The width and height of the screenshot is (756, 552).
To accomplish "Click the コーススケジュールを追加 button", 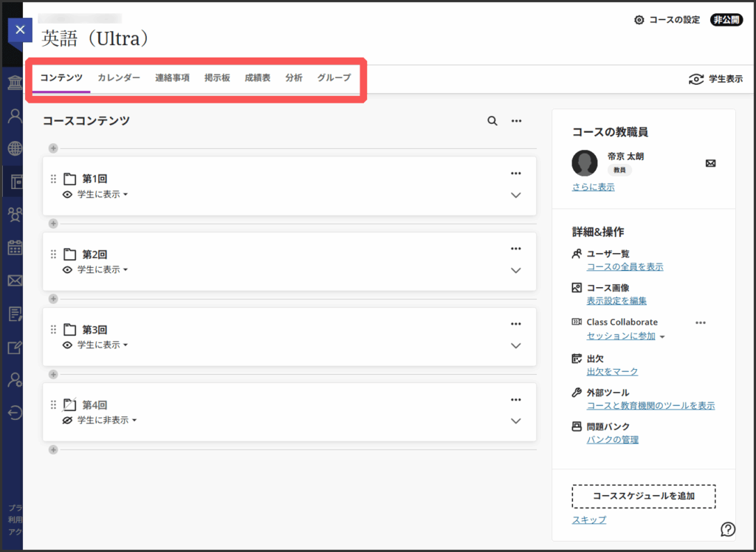I will tap(644, 496).
